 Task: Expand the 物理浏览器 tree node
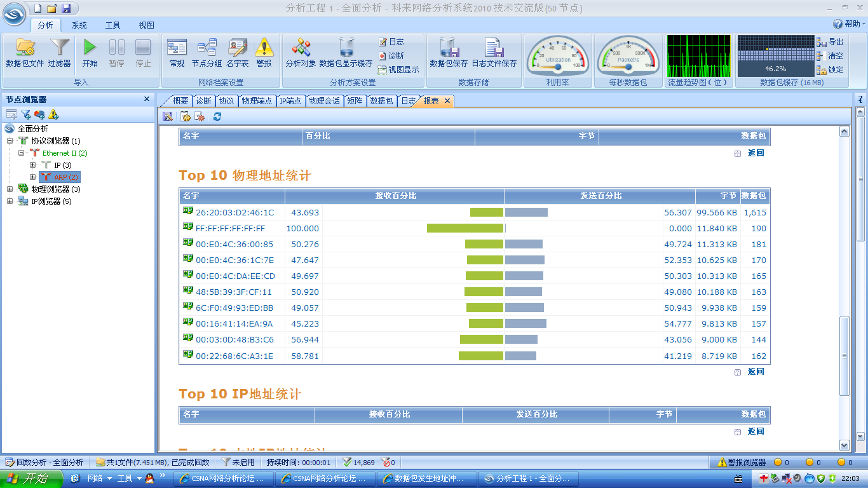click(10, 189)
